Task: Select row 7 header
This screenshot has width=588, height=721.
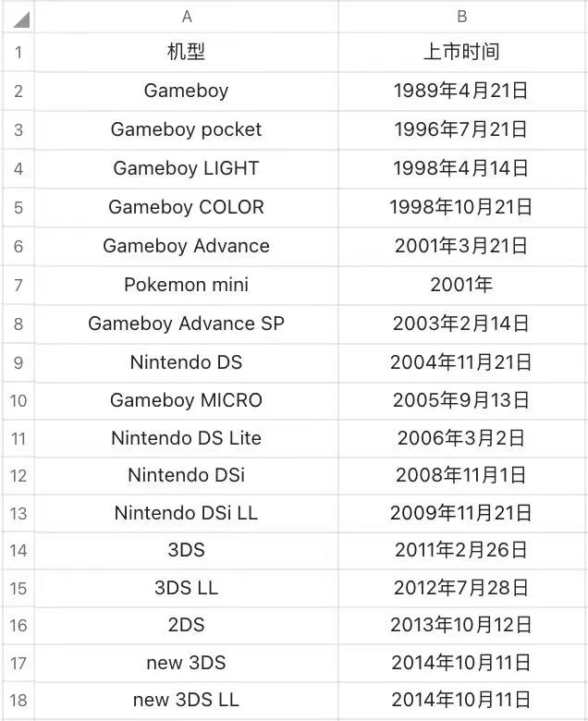Action: point(18,285)
